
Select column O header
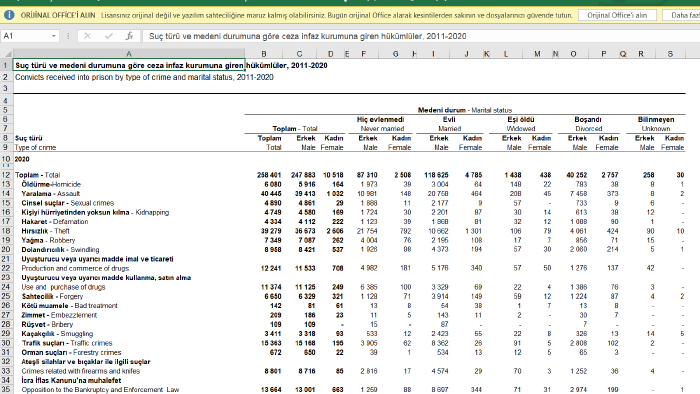coord(573,54)
